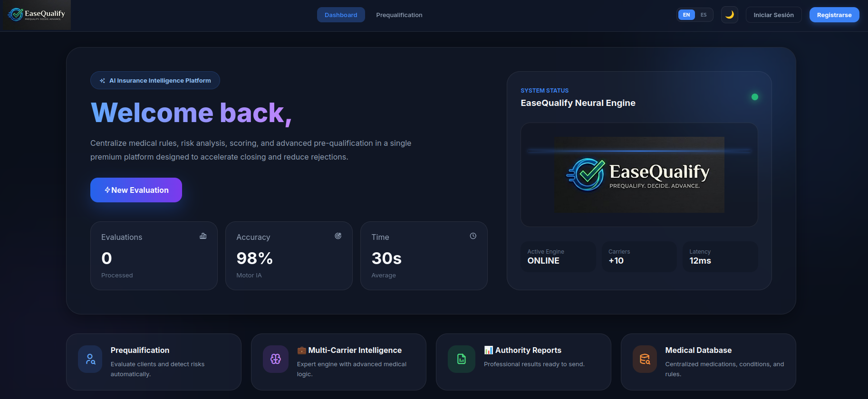The width and height of the screenshot is (868, 399).
Task: Open the Dashboard tab
Action: tap(341, 15)
